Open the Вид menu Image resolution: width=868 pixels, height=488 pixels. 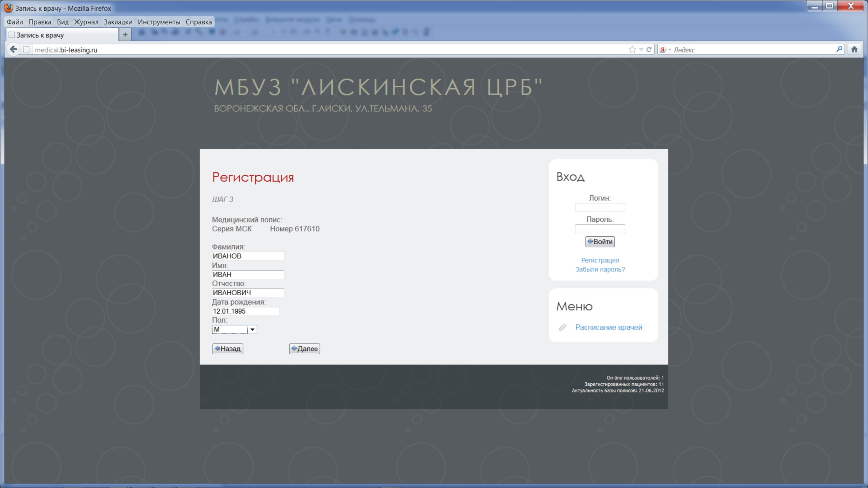pos(63,22)
